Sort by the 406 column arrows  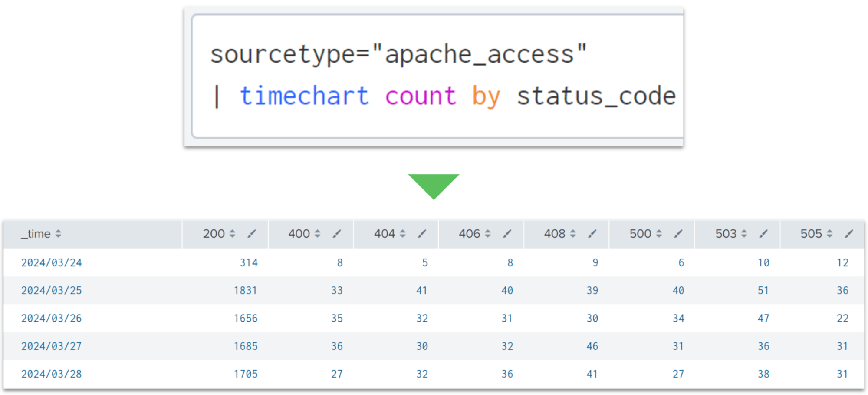pos(487,234)
